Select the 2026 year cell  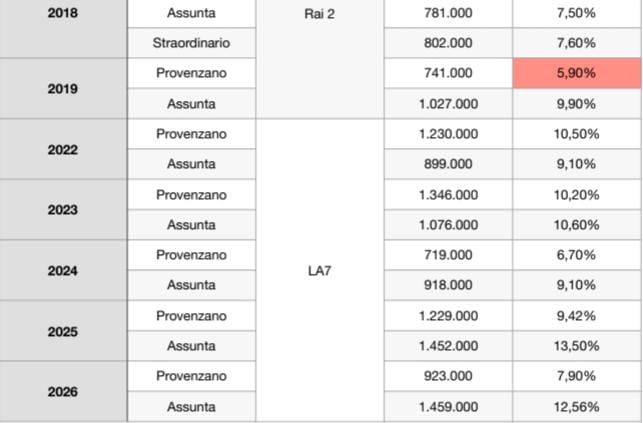point(63,391)
